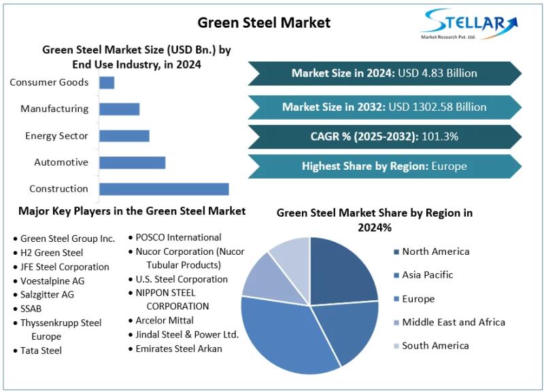Click the large Europe slice of the pie
Image resolution: width=544 pixels, height=392 pixels.
(286, 333)
